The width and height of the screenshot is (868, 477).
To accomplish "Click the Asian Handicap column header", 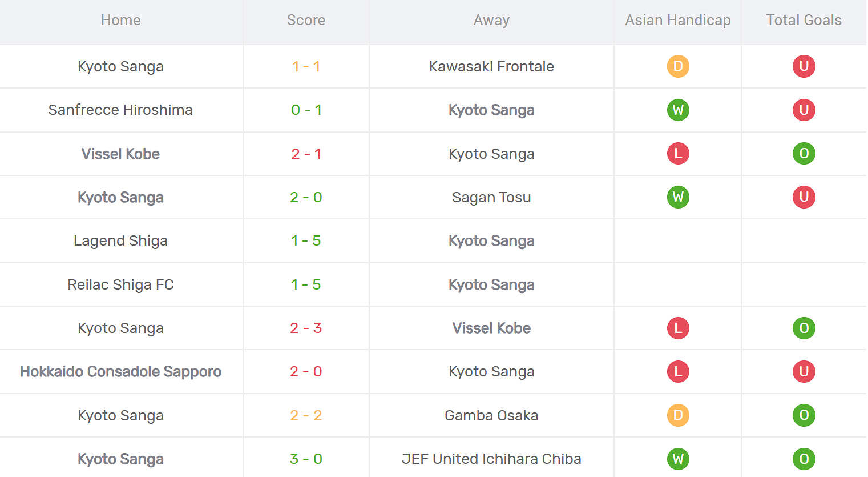I will [x=677, y=21].
